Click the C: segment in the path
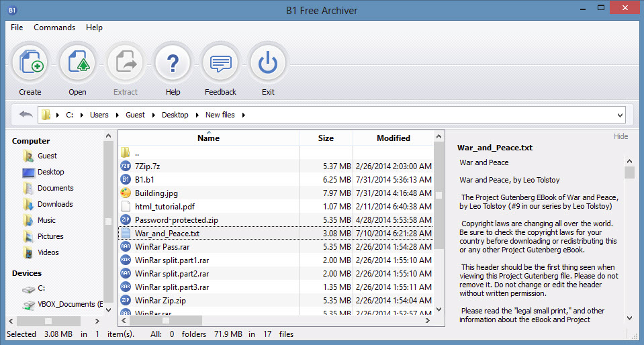The height and width of the screenshot is (345, 644). pos(69,115)
